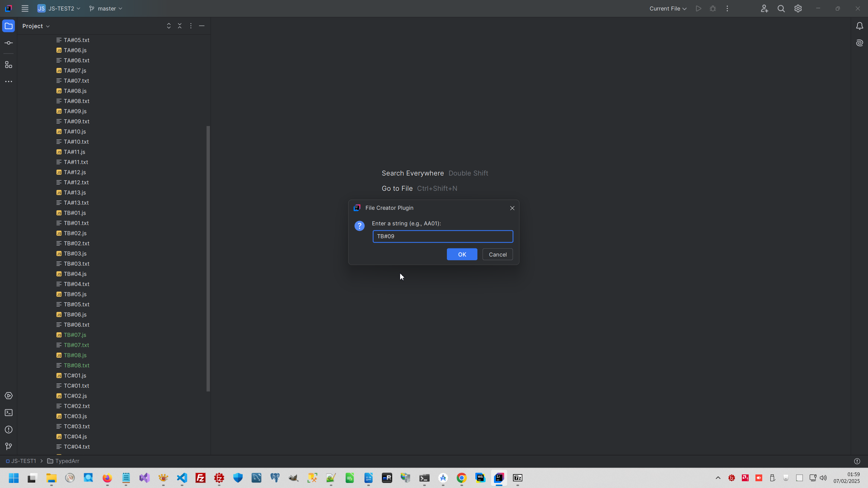
Task: Click the Notifications bell icon
Action: [859, 26]
